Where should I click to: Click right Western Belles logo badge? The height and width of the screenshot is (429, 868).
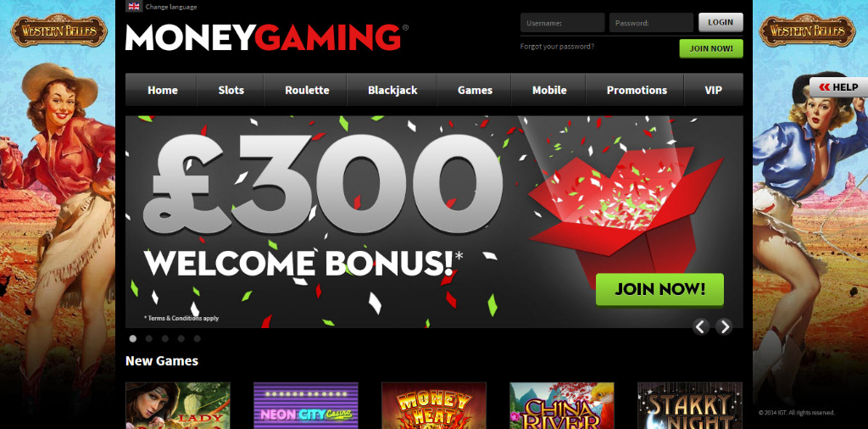click(807, 31)
